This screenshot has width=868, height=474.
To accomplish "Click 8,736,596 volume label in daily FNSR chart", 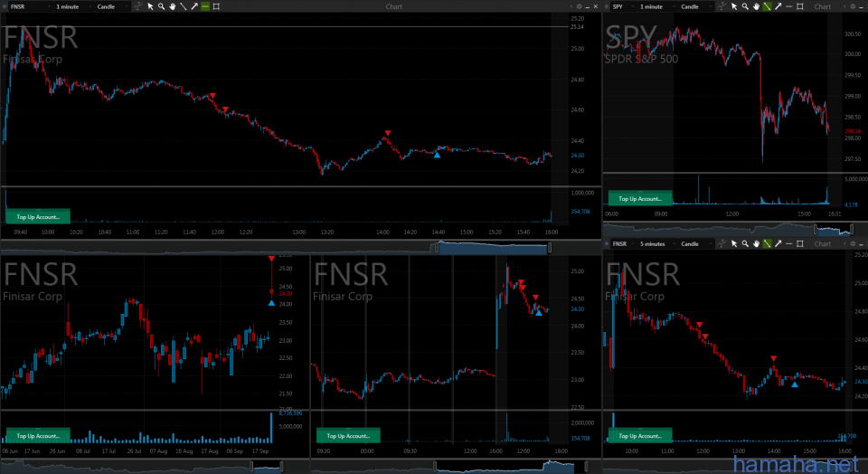I will (290, 413).
